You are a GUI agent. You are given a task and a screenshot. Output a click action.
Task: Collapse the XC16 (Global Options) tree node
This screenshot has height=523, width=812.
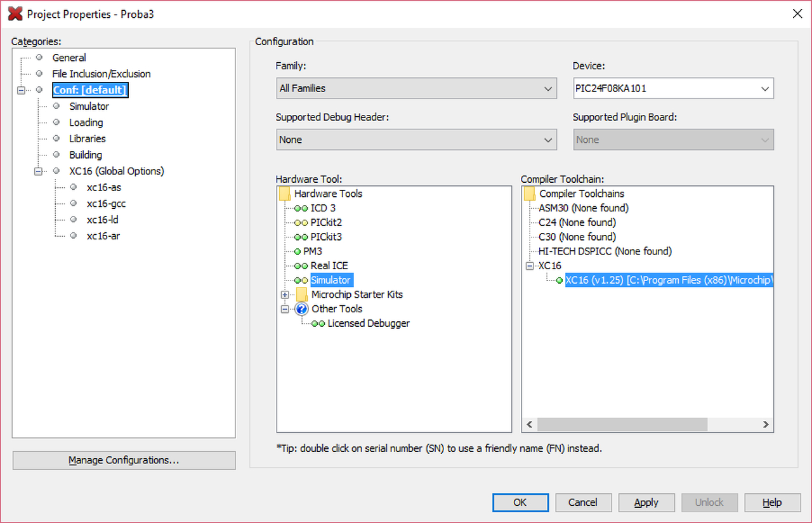click(x=39, y=171)
